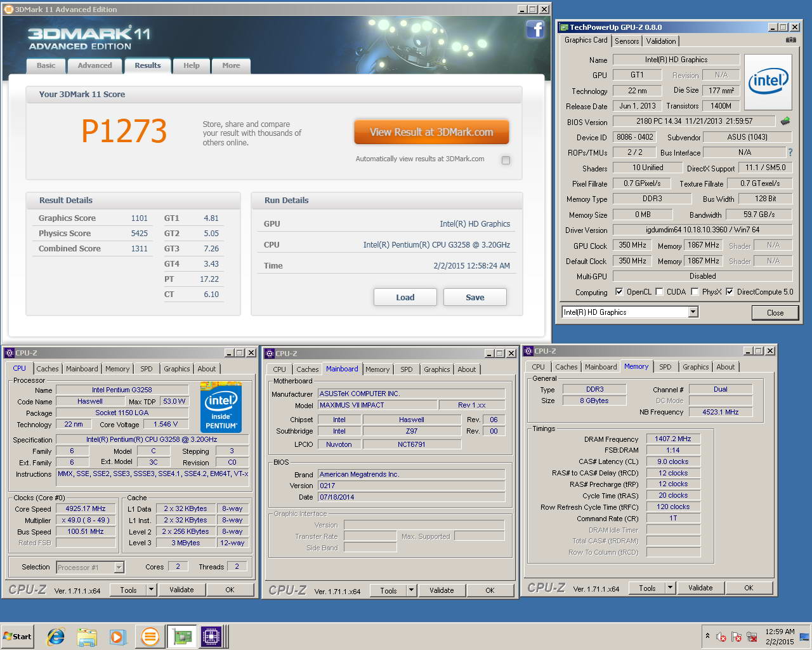The image size is (812, 650).
Task: Click the Intel logo in GPU-Z
Action: coord(768,81)
